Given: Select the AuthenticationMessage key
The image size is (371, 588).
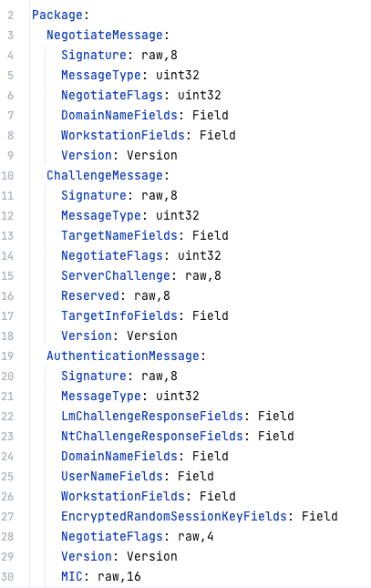Looking at the screenshot, I should coord(123,356).
